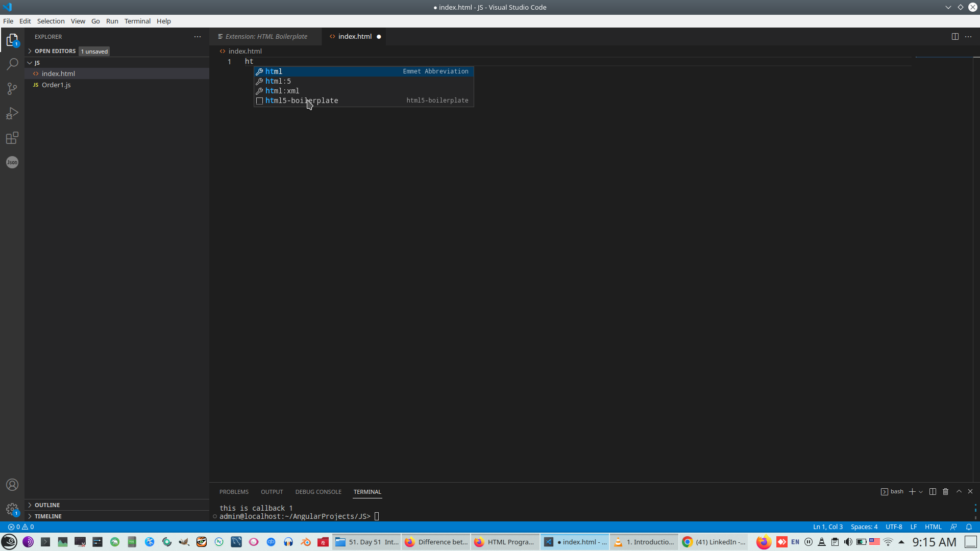Click the Manage gear icon

tap(12, 509)
